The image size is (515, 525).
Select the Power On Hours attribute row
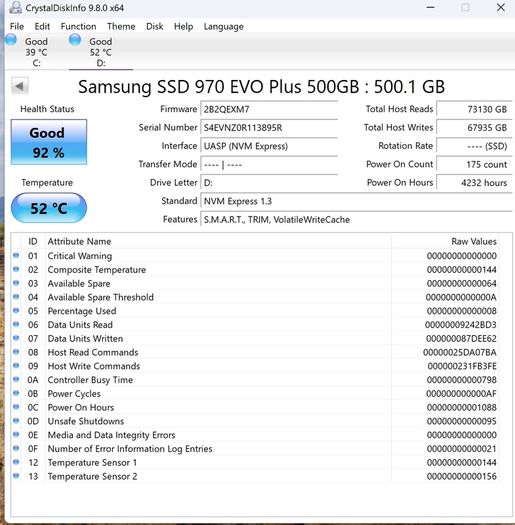(255, 407)
